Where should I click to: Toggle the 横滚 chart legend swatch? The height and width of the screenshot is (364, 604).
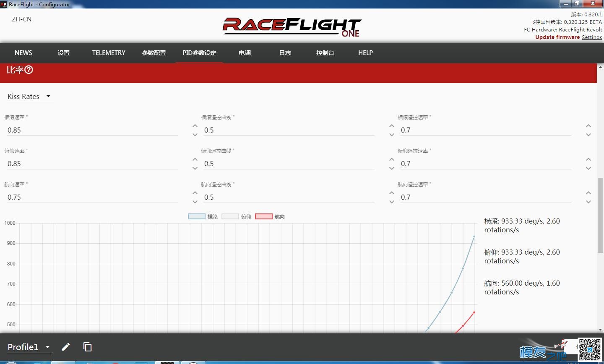[196, 216]
